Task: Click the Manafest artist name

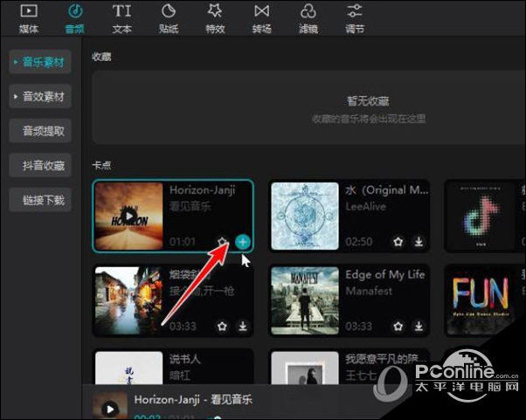Action: (369, 291)
